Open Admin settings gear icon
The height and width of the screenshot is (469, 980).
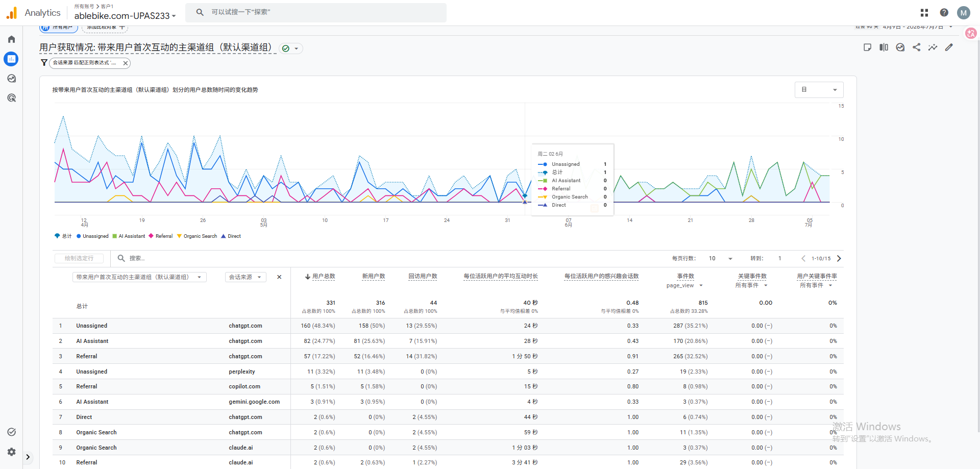(x=11, y=452)
